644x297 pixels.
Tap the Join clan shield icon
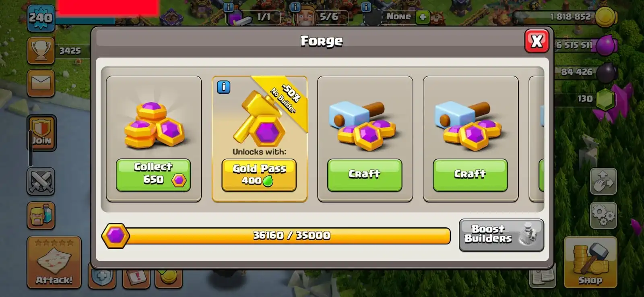pos(41,132)
